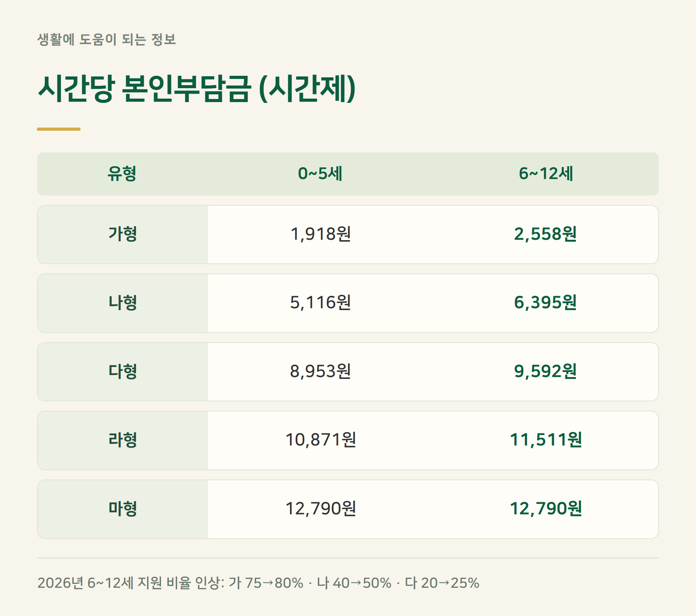Viewport: 696px width, 616px height.
Task: Select the 11,511원 cell
Action: [546, 440]
